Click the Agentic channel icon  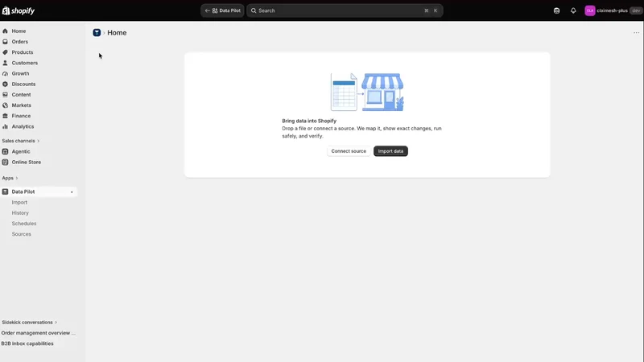(5, 151)
